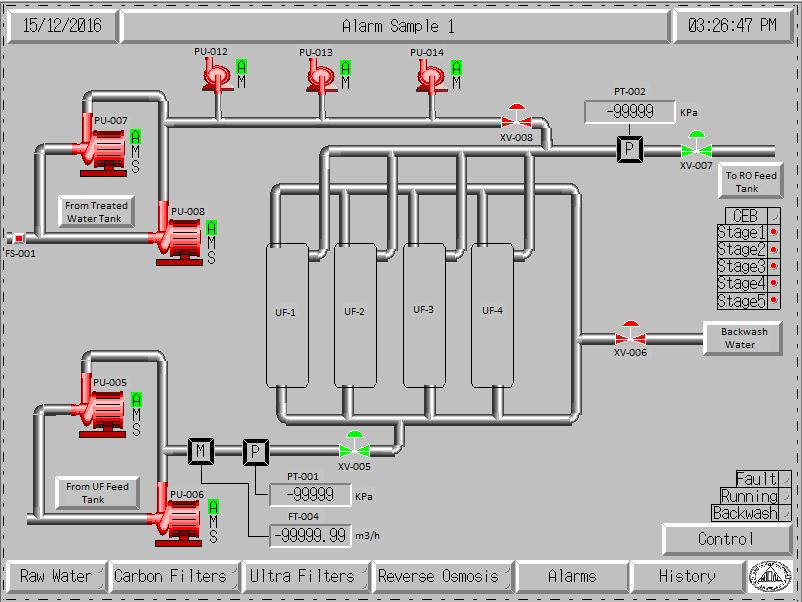Click the FS-001 flow switch indicator
802x602 pixels.
(18, 238)
